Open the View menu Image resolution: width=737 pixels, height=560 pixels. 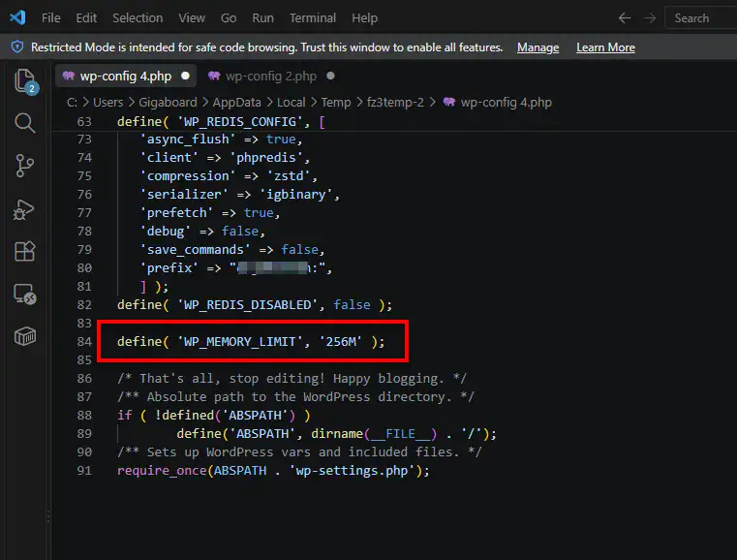192,17
